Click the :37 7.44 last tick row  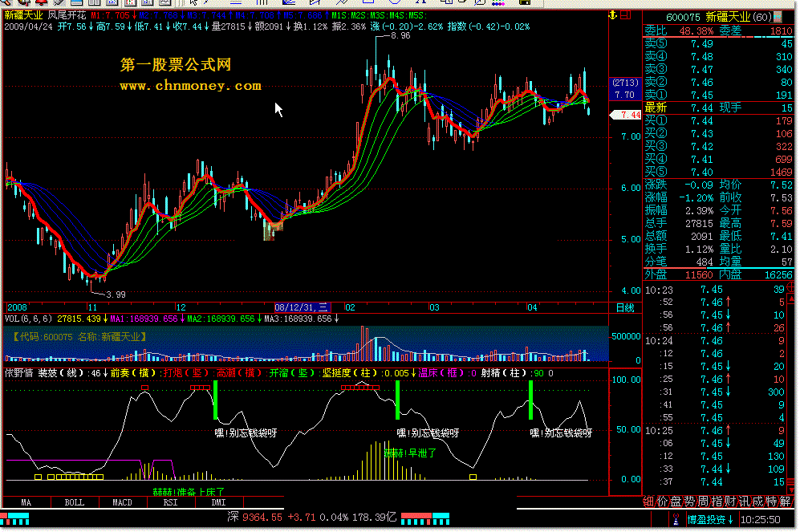714,482
